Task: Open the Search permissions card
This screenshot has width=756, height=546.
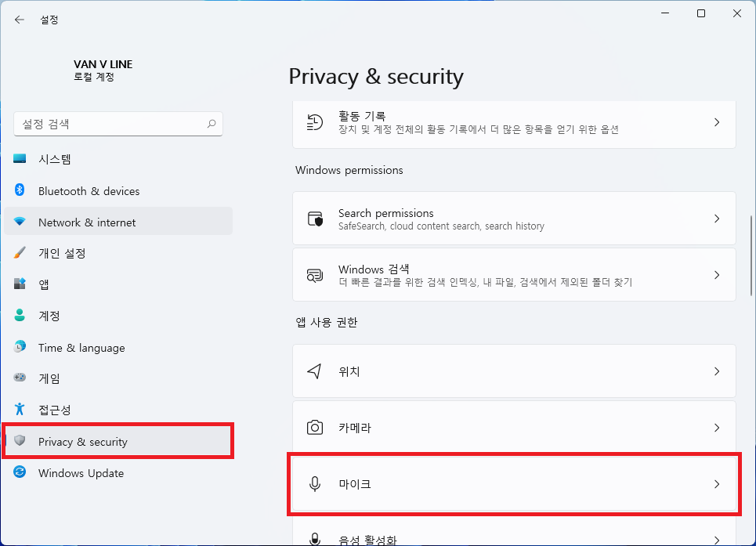Action: (514, 219)
